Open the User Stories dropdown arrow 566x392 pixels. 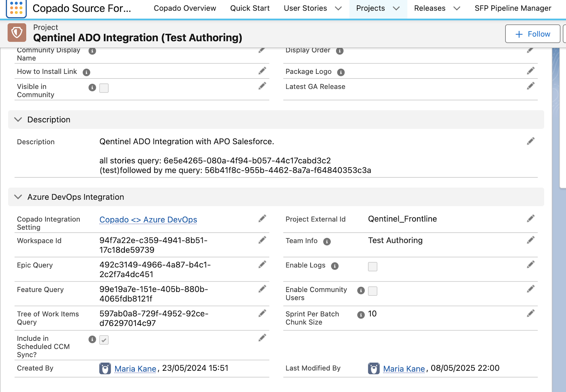coord(338,8)
